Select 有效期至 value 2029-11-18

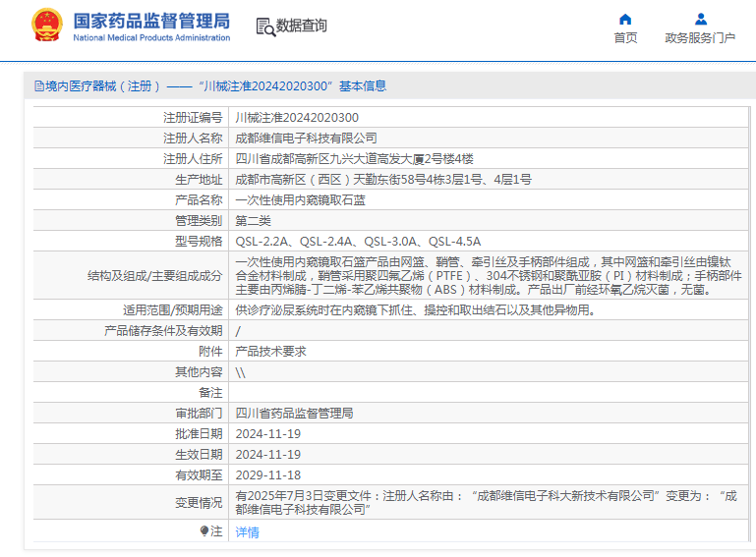pyautogui.click(x=268, y=475)
